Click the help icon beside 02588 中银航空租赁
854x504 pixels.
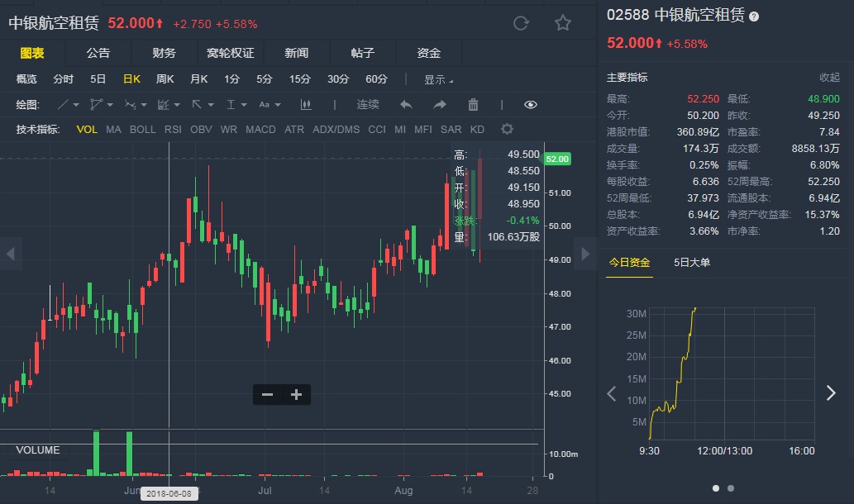754,17
